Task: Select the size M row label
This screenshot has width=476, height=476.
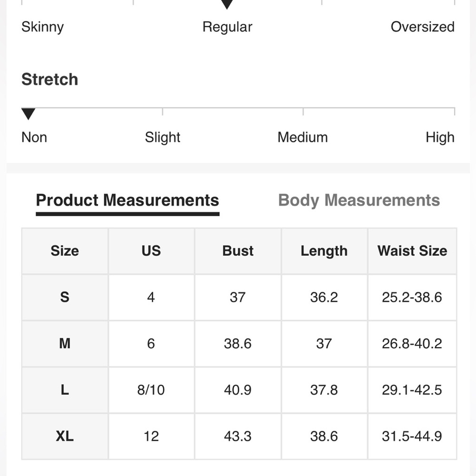Action: pos(65,344)
